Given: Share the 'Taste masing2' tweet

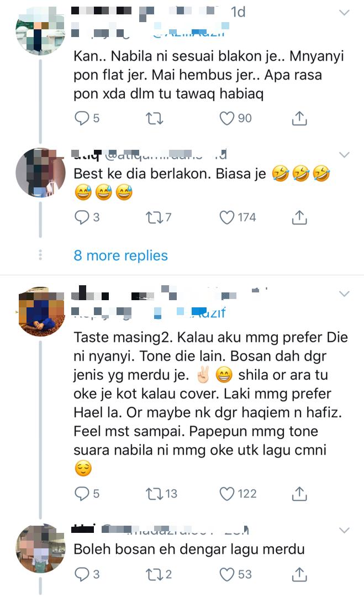Looking at the screenshot, I should point(299,493).
